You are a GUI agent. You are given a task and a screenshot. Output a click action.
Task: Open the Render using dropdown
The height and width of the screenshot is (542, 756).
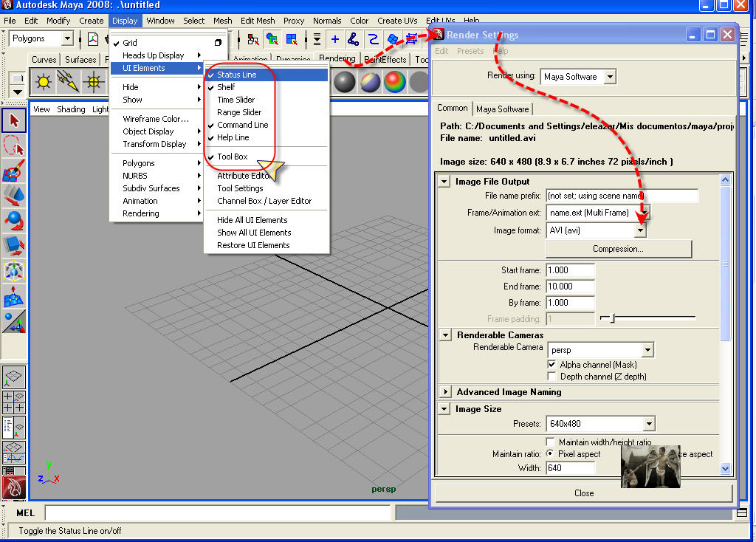pyautogui.click(x=610, y=77)
